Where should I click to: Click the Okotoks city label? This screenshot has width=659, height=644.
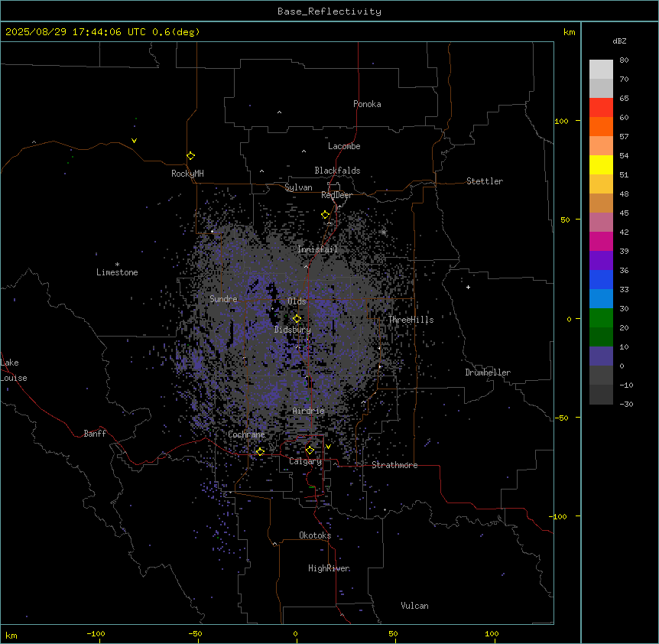tap(315, 535)
